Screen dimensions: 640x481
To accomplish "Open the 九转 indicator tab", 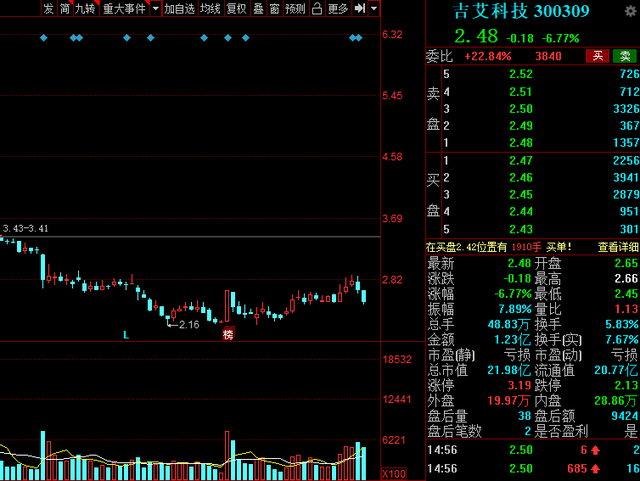I will [x=85, y=8].
